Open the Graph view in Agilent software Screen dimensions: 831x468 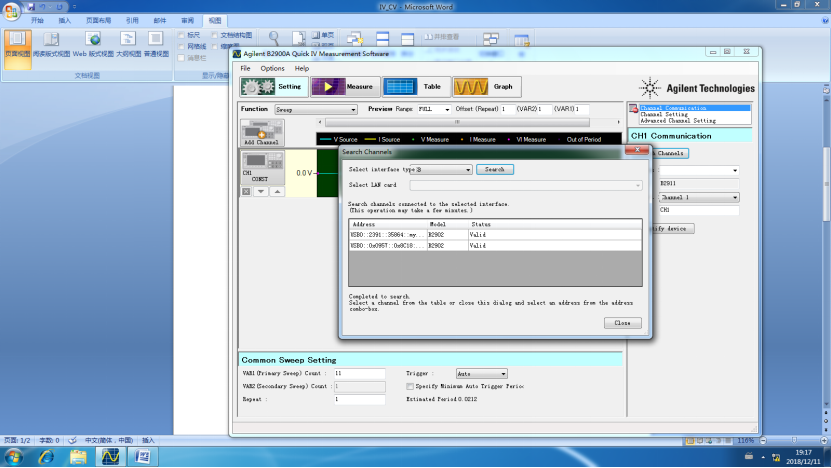click(487, 87)
